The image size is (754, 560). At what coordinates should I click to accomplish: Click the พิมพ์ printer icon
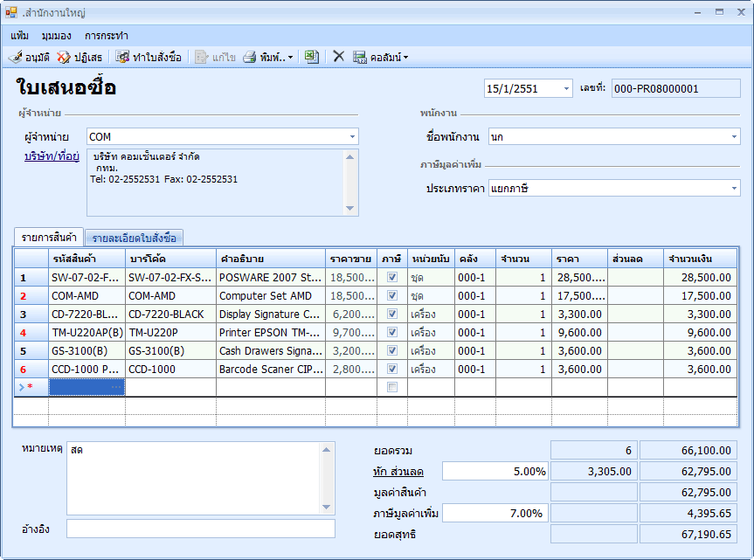click(x=250, y=57)
